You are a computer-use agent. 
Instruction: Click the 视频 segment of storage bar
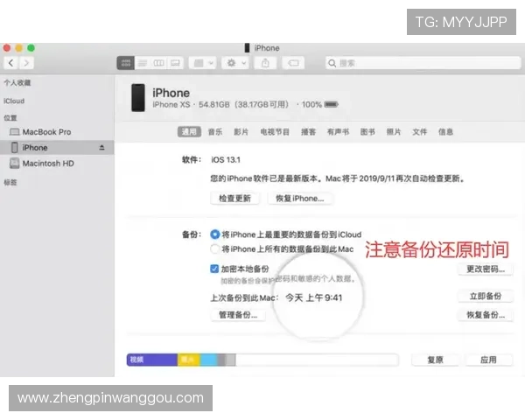tap(152, 360)
